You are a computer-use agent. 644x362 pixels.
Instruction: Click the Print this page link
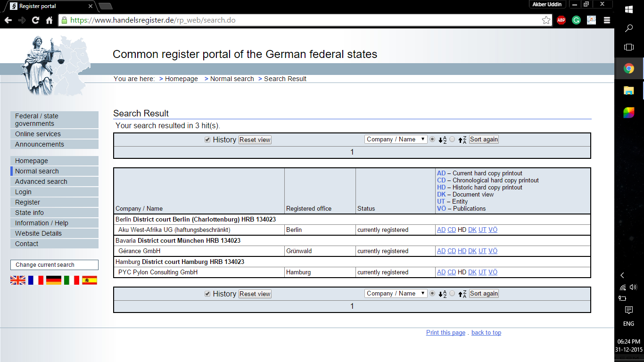(446, 333)
